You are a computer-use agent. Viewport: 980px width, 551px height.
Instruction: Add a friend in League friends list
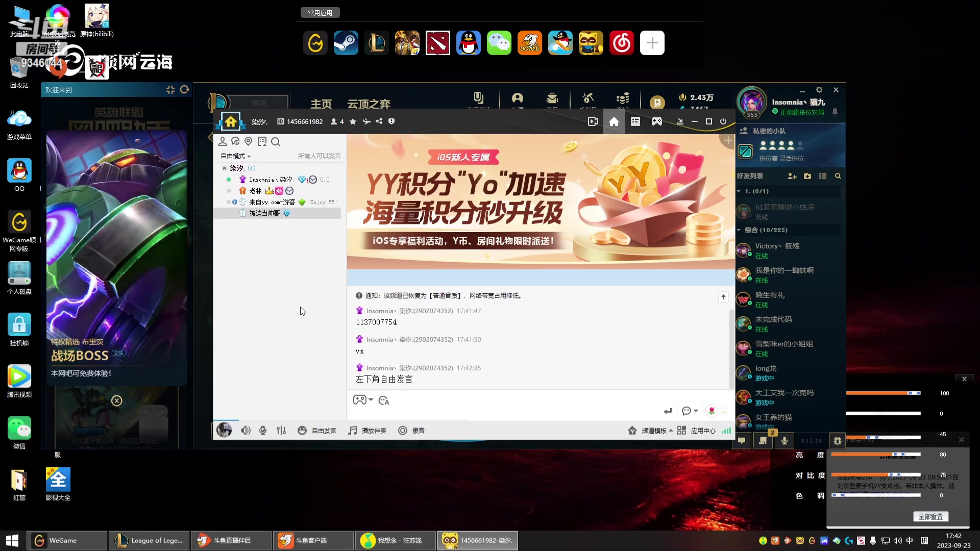792,176
